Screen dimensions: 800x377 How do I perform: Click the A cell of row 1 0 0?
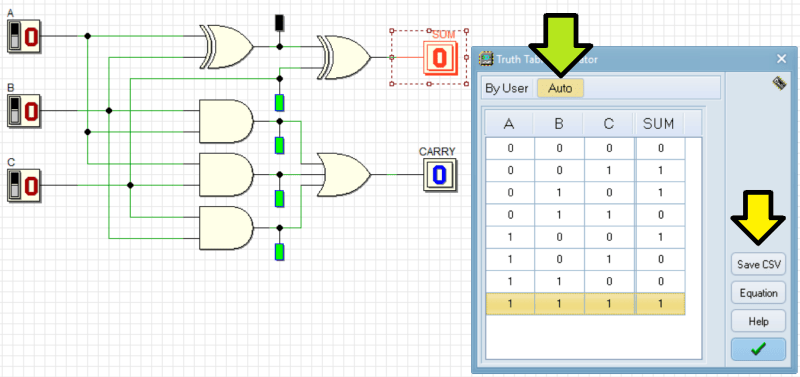point(510,237)
